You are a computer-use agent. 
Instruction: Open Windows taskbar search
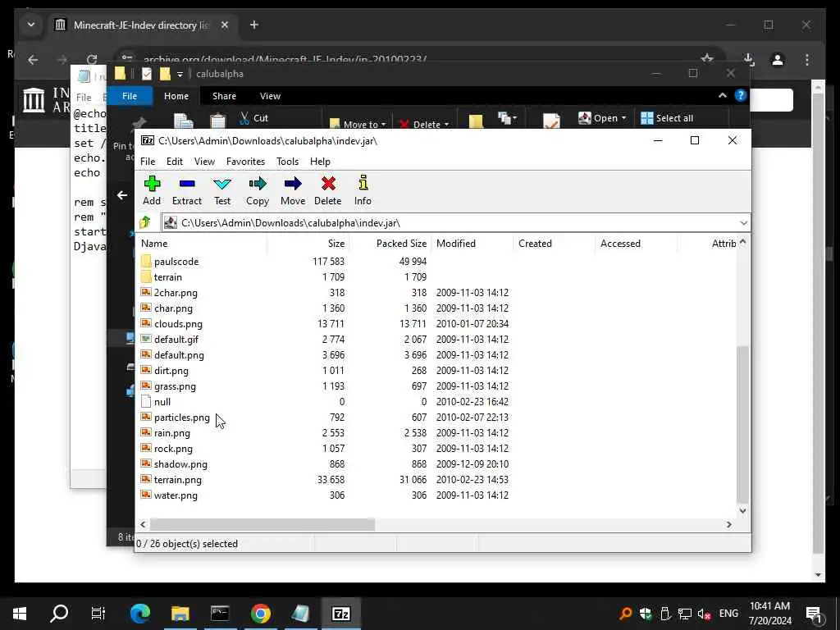[59, 614]
